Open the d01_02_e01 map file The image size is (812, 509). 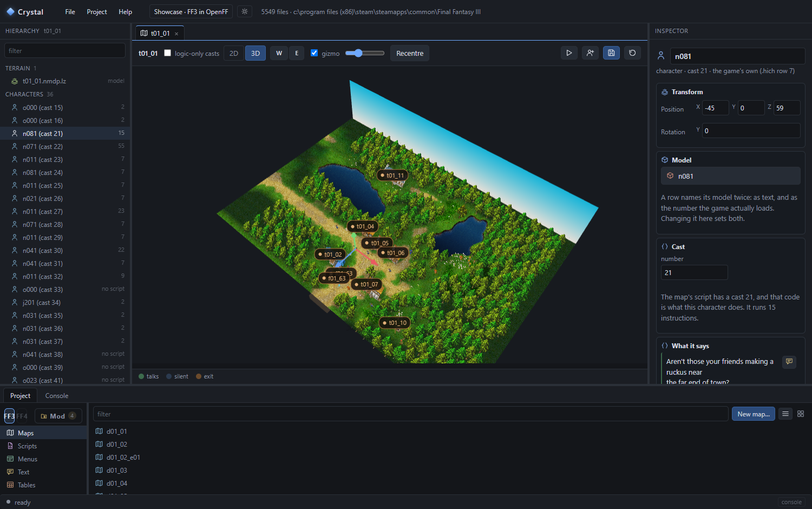point(123,457)
